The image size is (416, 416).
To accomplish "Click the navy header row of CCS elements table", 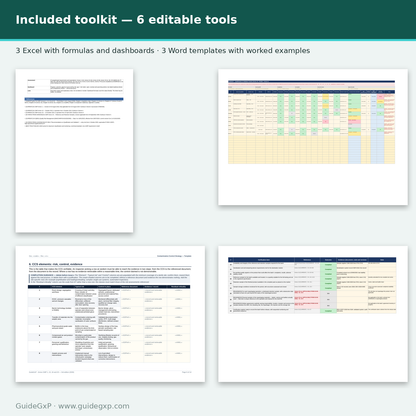I will pos(109,287).
